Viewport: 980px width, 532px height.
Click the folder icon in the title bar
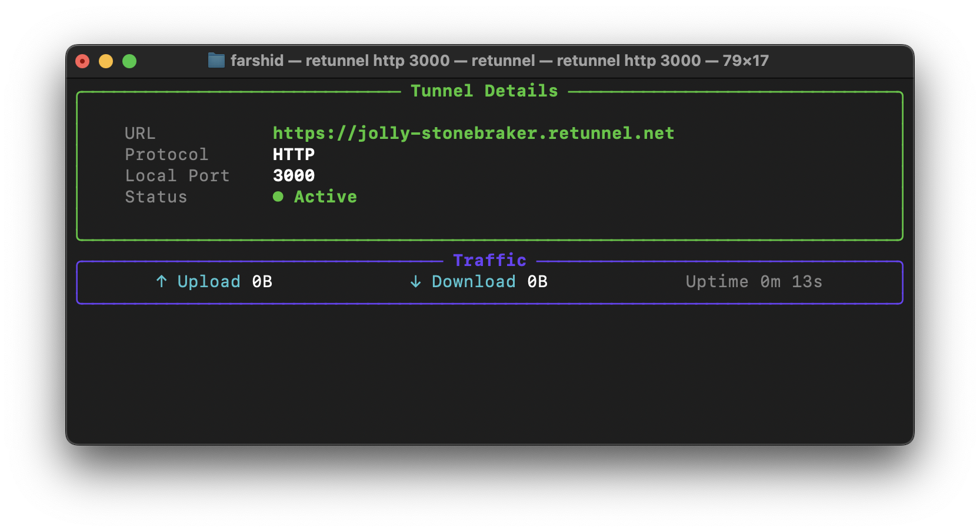[x=216, y=61]
